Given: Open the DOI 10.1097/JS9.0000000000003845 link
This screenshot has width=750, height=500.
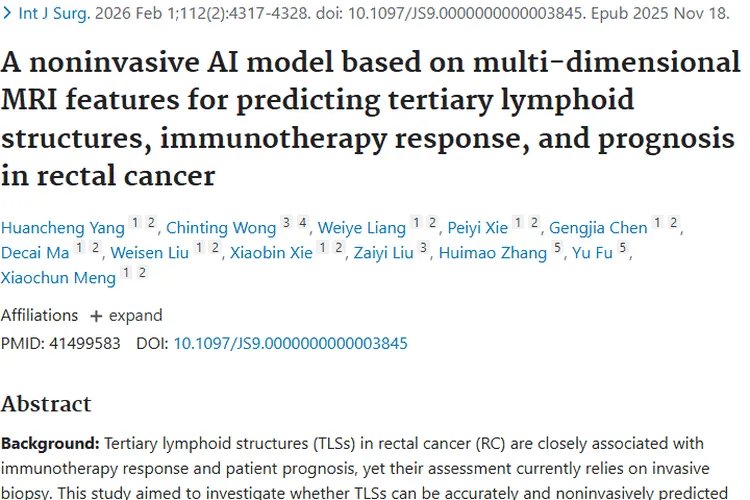Looking at the screenshot, I should pos(290,343).
